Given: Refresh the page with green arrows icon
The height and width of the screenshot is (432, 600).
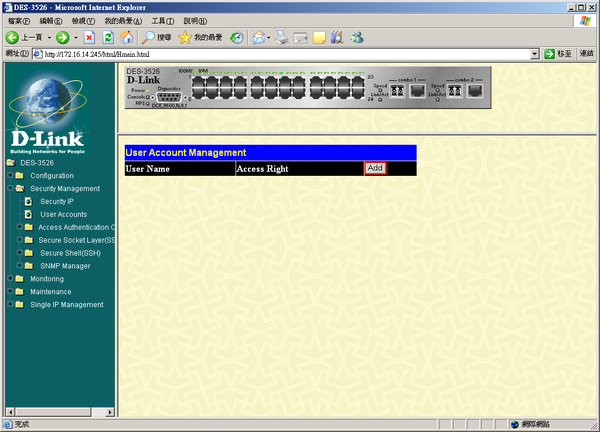Looking at the screenshot, I should click(x=108, y=37).
